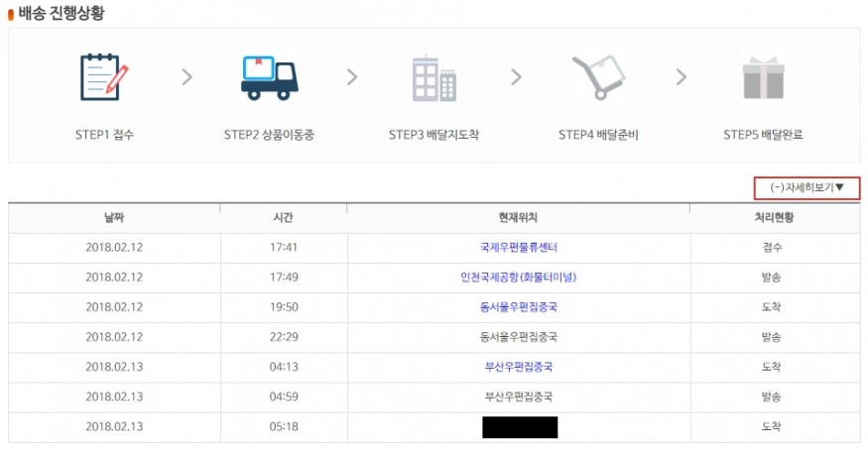The height and width of the screenshot is (451, 868).
Task: Collapse details with the 자세히보기 toggle
Action: [806, 187]
